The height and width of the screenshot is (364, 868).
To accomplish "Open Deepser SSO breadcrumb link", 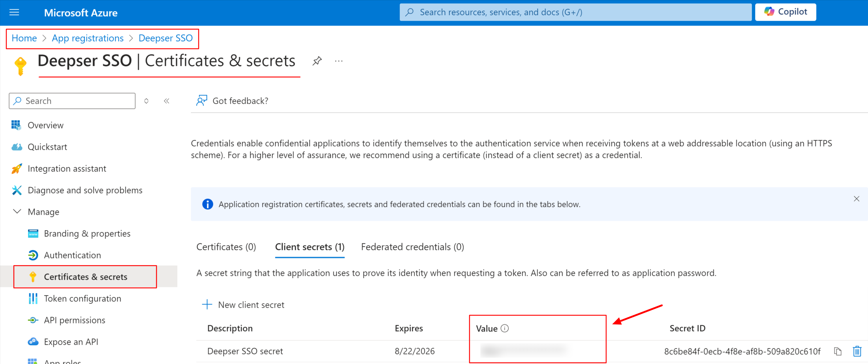I will click(x=166, y=38).
